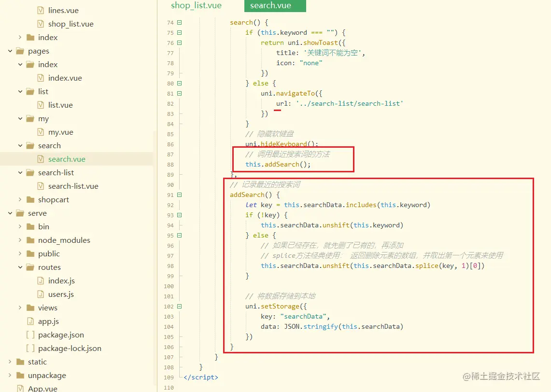Image resolution: width=551 pixels, height=392 pixels.
Task: Fold the else block at line 80
Action: click(x=180, y=83)
